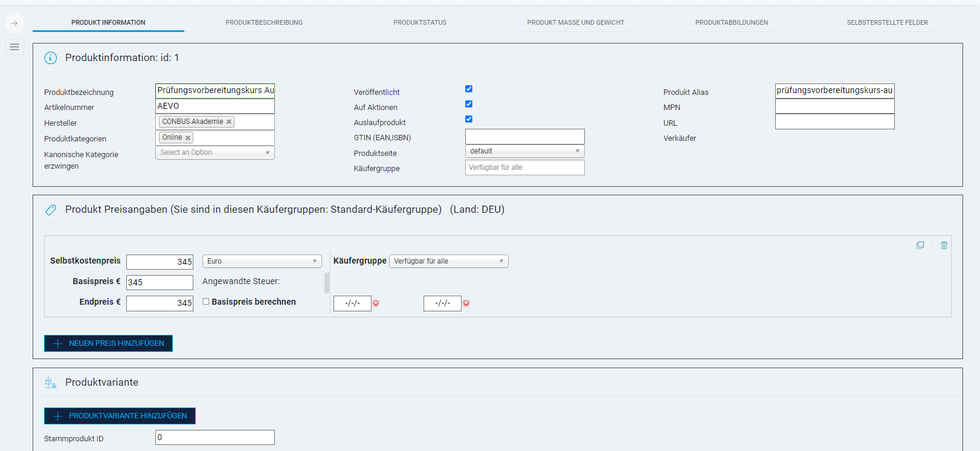Uncheck the Veröffentlicht checkbox

point(469,89)
